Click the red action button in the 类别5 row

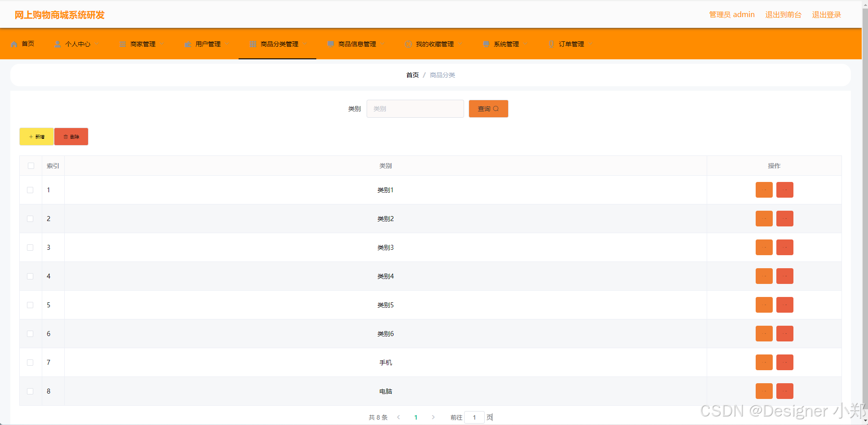click(x=784, y=305)
